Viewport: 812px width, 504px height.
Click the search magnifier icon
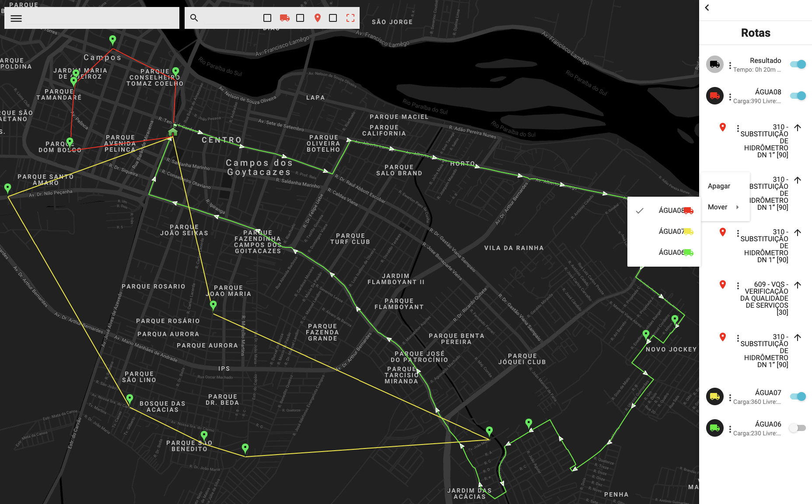(194, 18)
